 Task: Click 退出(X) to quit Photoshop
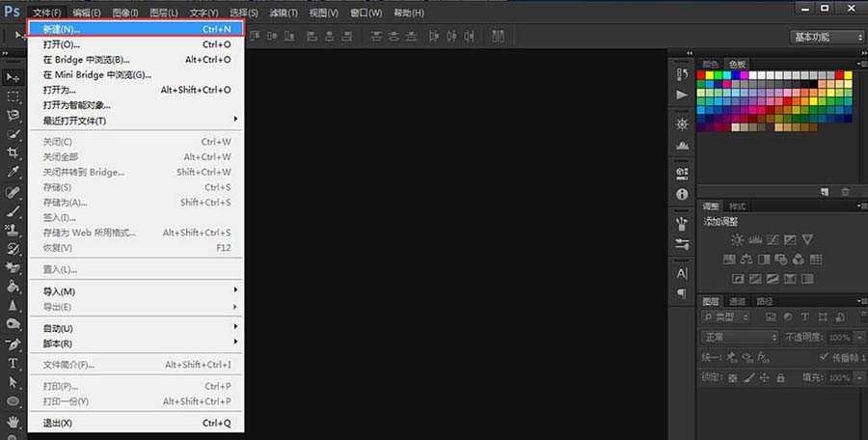pos(135,423)
